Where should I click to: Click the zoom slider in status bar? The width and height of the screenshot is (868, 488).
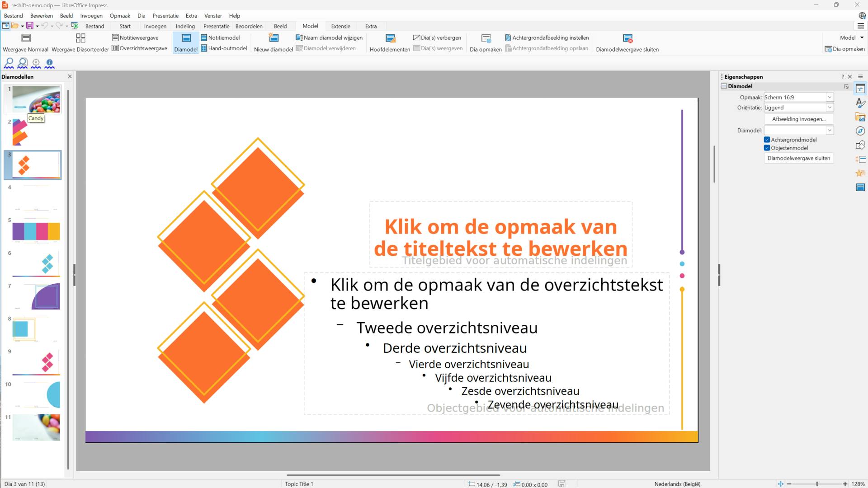[x=817, y=484]
